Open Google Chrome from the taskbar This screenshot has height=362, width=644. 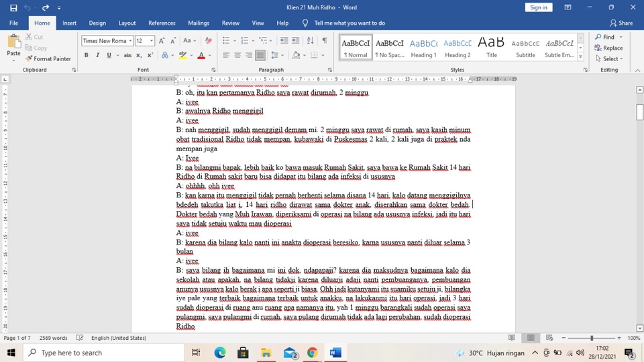pos(312,353)
